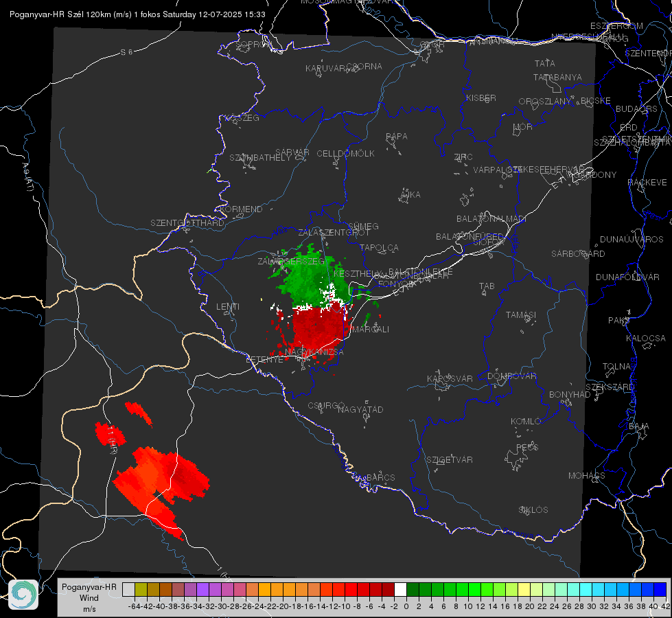
Task: Select the RACKEVE label
Action: (x=647, y=183)
